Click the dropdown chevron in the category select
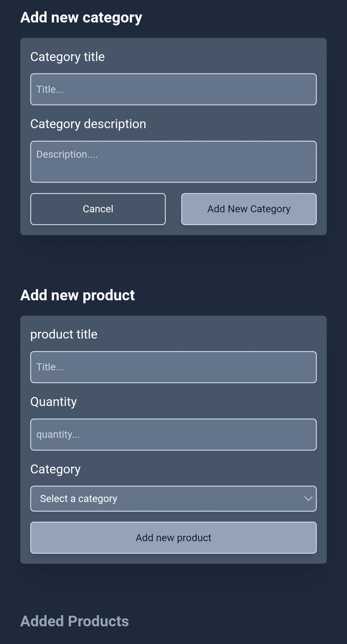The height and width of the screenshot is (644, 347). point(308,498)
